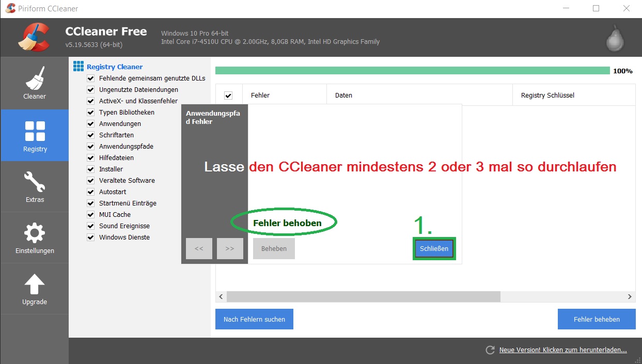Click the horizontal scrollbar left arrow
This screenshot has width=642, height=364.
tap(221, 297)
